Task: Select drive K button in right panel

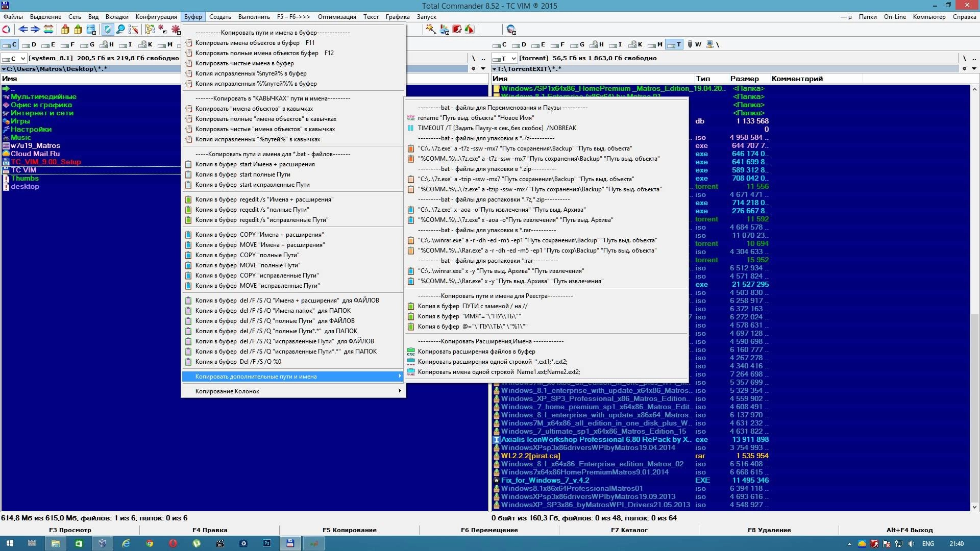Action: (x=636, y=44)
